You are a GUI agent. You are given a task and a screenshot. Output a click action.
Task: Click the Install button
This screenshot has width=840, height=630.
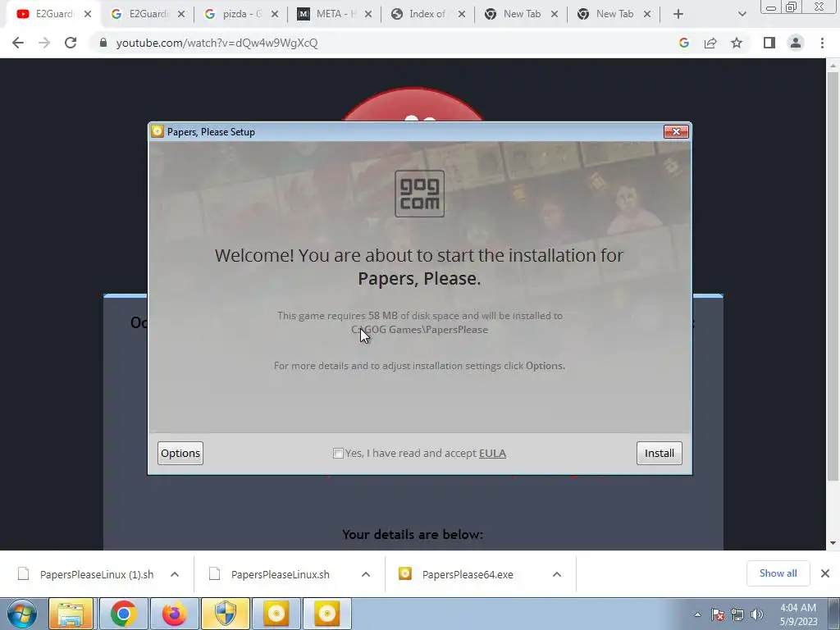[x=659, y=453]
